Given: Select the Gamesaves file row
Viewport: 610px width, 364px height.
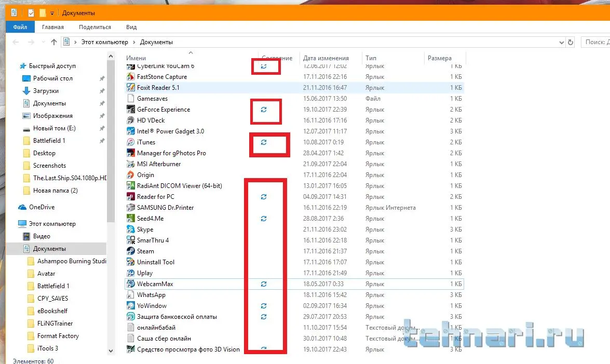Looking at the screenshot, I should 294,99.
